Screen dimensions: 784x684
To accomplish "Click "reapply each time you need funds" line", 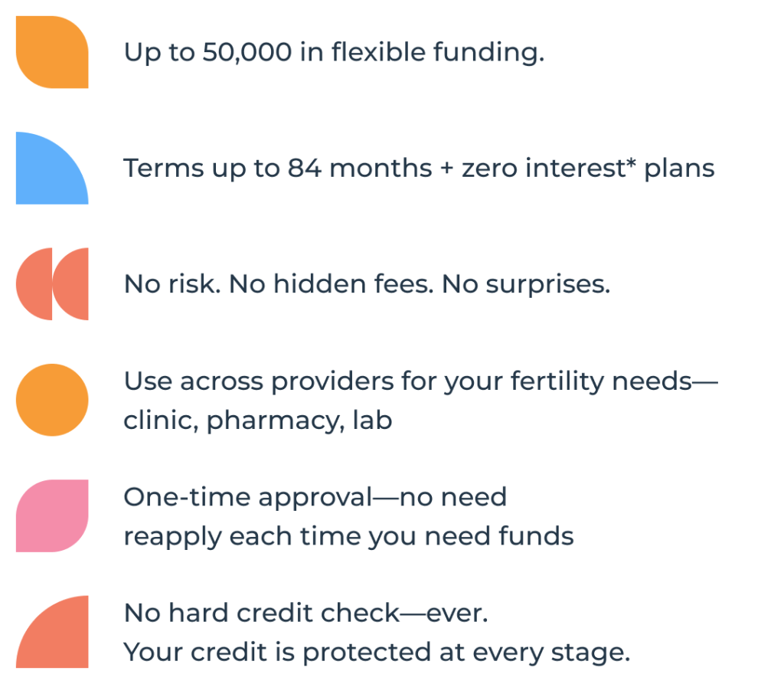I will tap(348, 535).
